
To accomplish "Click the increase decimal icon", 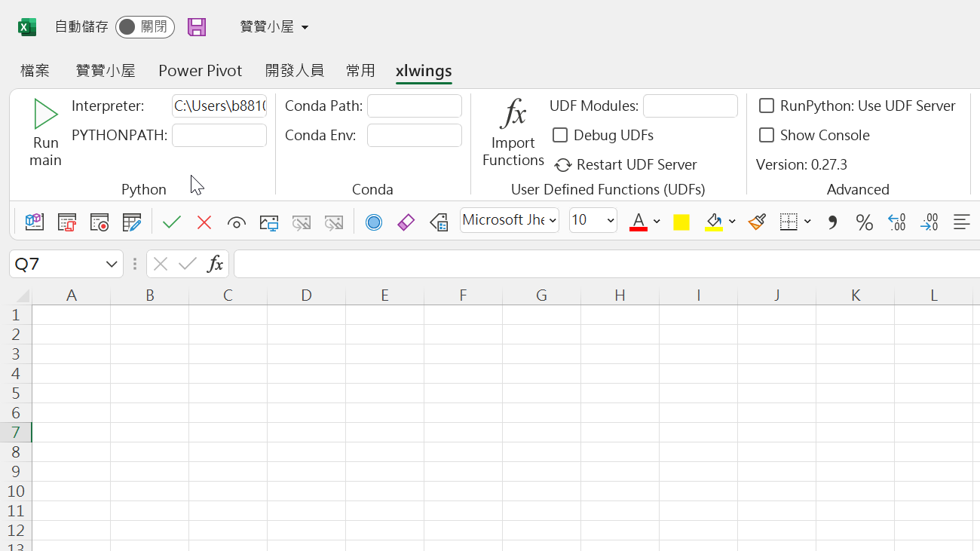I will click(896, 222).
